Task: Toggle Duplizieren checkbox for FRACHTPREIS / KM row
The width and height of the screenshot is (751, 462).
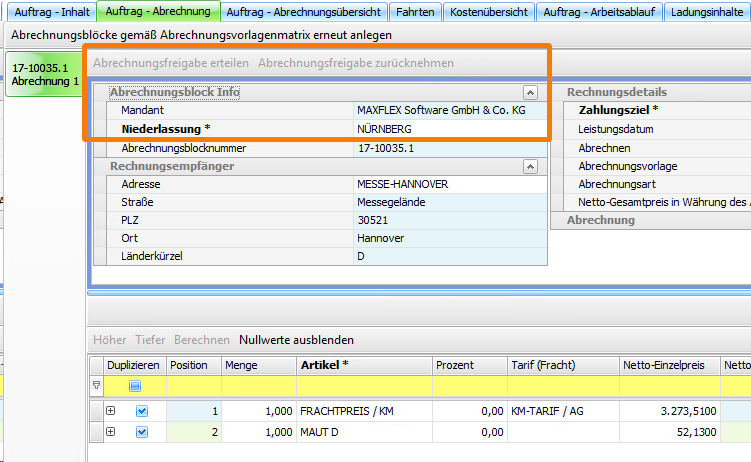Action: click(x=141, y=411)
